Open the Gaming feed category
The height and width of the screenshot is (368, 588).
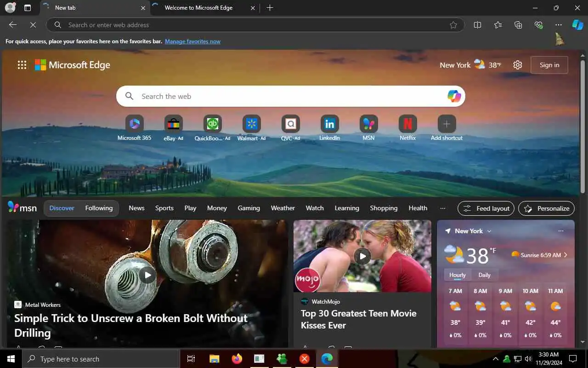tap(249, 208)
